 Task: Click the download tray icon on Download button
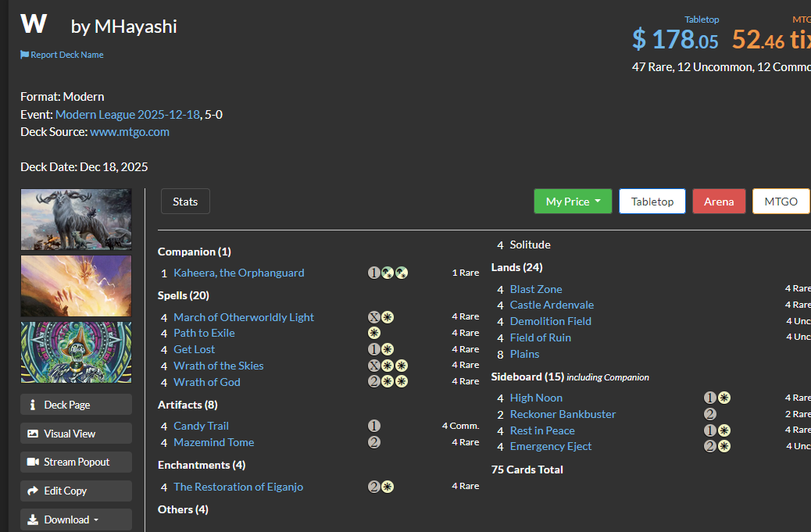[x=33, y=520]
